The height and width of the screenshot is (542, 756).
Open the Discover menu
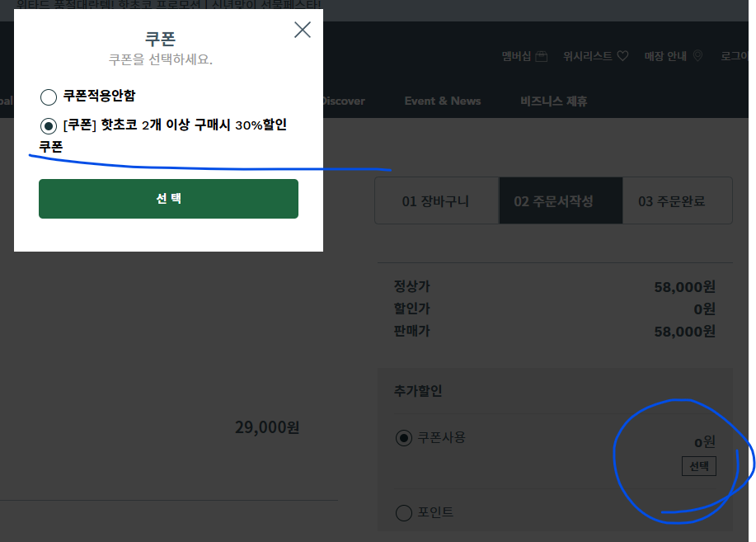pos(343,101)
